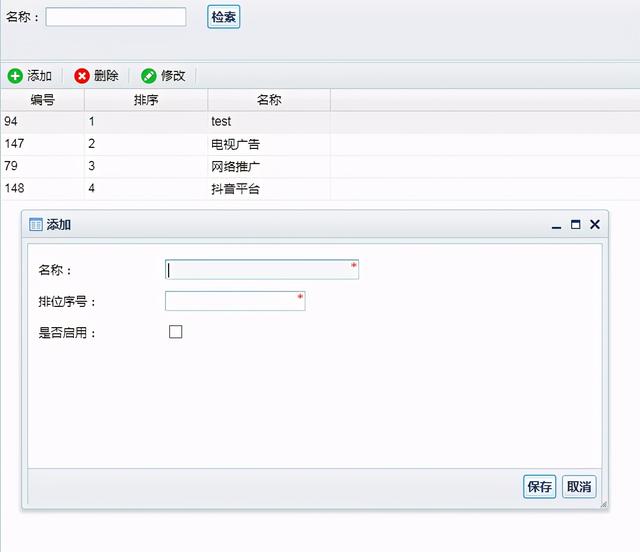Focus the top 名称 search field
The height and width of the screenshot is (552, 640).
tap(116, 17)
